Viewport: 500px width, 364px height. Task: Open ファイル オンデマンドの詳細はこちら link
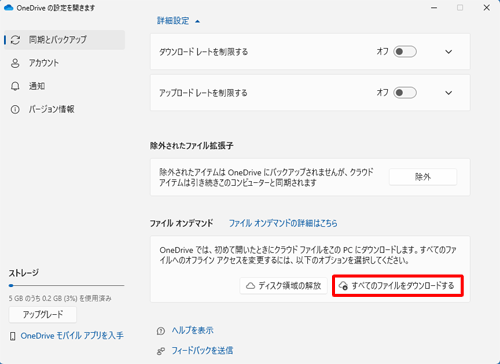click(x=283, y=223)
